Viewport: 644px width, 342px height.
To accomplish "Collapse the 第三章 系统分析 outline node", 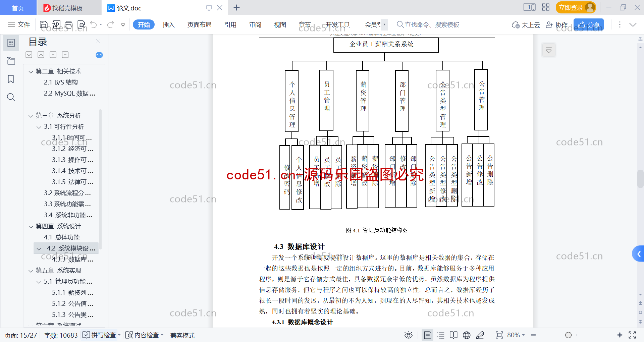I will click(31, 116).
